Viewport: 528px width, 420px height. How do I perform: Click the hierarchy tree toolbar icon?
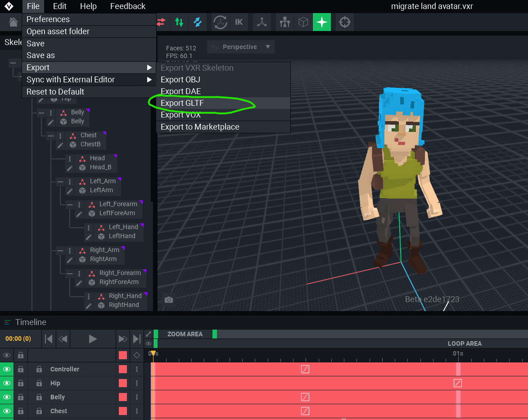pos(284,22)
